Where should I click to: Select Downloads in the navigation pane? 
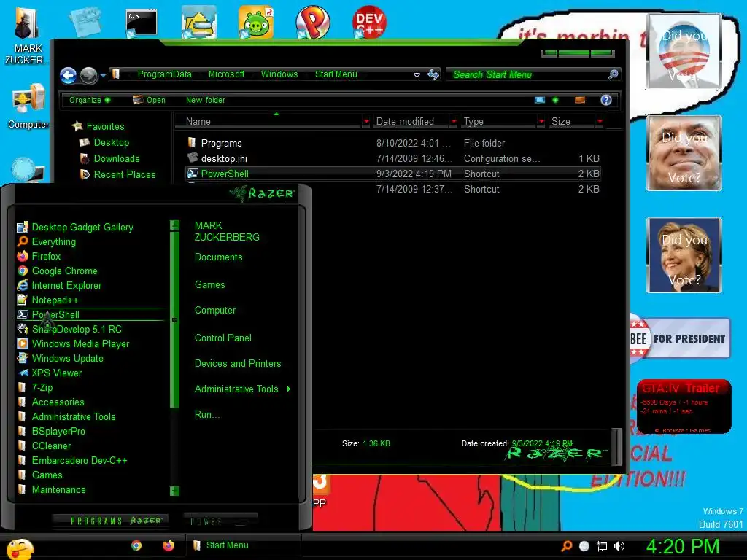pos(116,158)
